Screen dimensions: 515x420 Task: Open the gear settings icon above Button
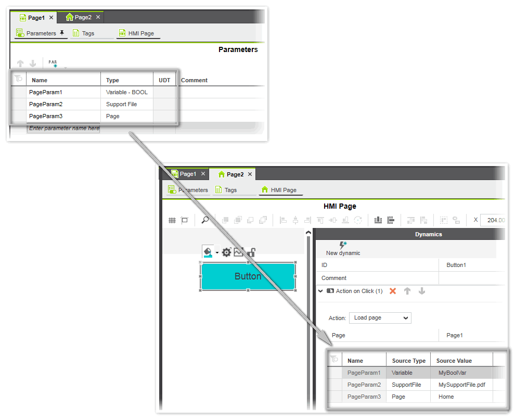(x=226, y=252)
